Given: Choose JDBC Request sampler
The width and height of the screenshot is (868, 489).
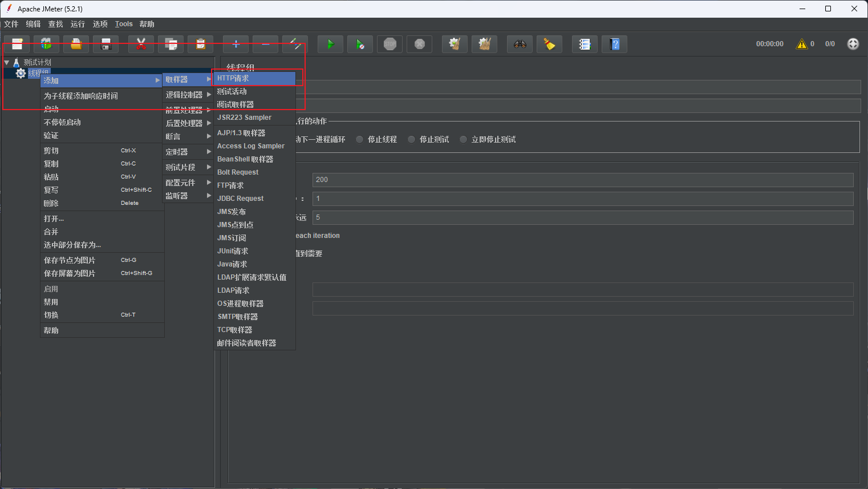Looking at the screenshot, I should (255, 199).
